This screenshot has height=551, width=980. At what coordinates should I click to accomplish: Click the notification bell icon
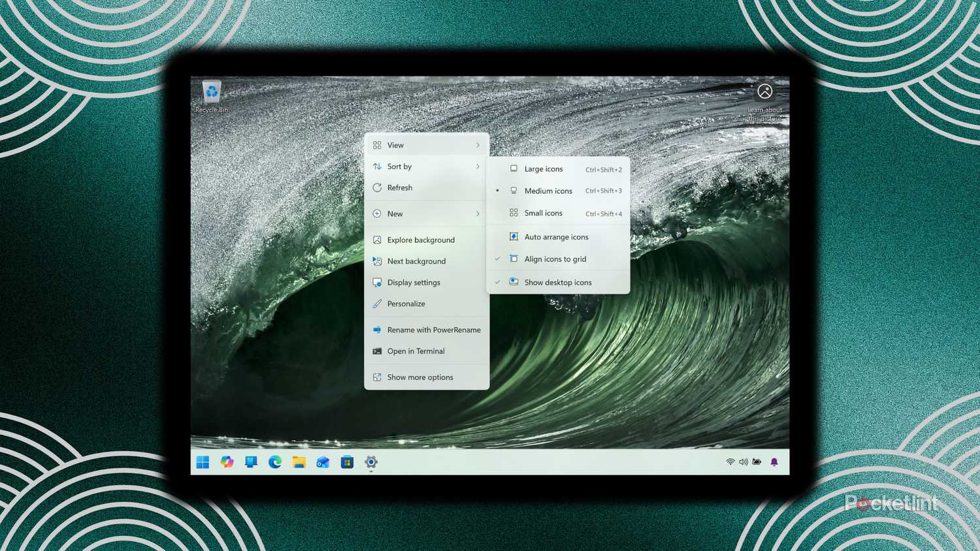pos(774,462)
